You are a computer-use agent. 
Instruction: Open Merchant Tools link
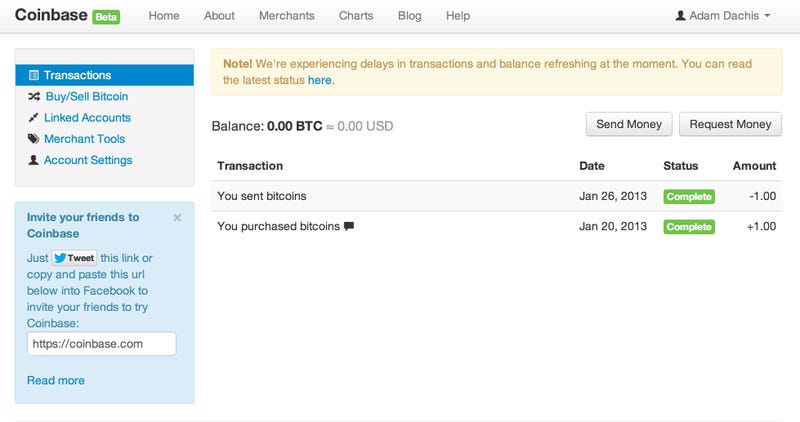(x=84, y=139)
